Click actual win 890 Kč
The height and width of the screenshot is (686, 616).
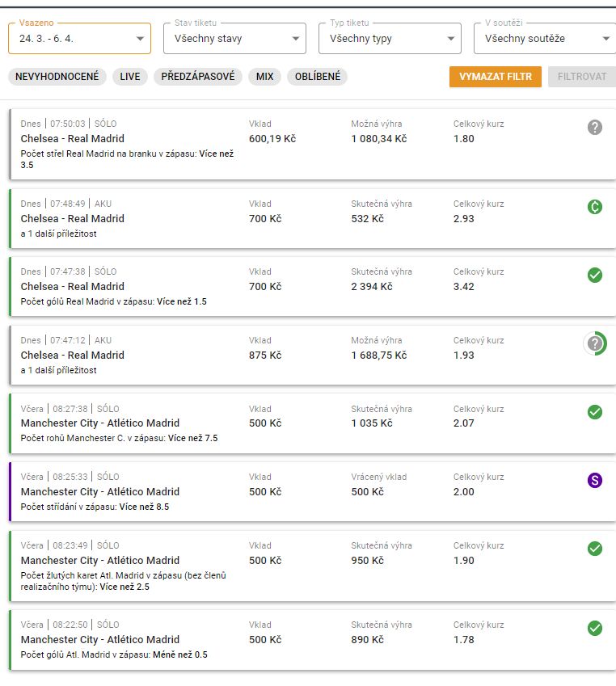pyautogui.click(x=367, y=640)
